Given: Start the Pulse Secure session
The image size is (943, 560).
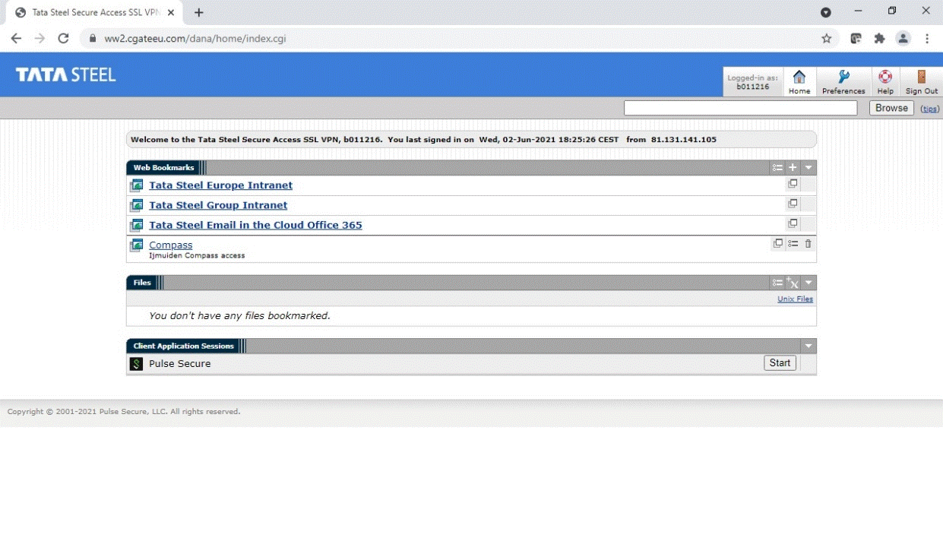Looking at the screenshot, I should tap(780, 363).
